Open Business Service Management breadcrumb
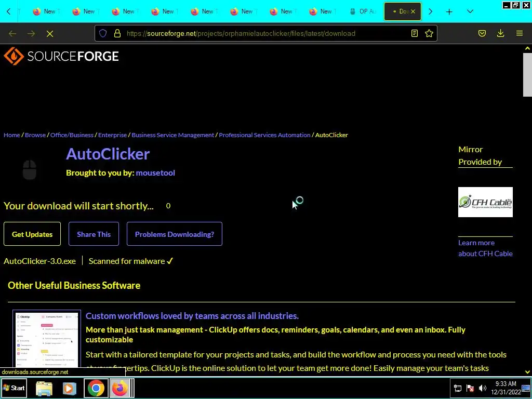The width and height of the screenshot is (532, 399). 172,135
